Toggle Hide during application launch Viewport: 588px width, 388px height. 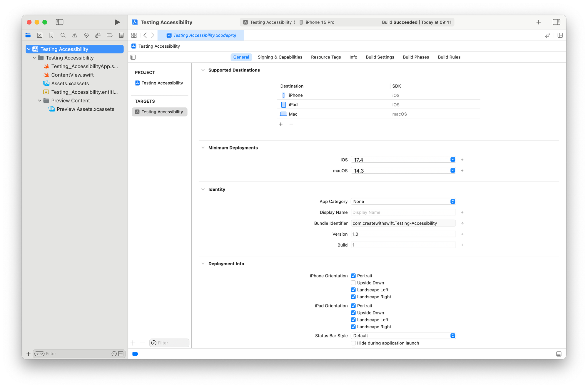pos(353,343)
